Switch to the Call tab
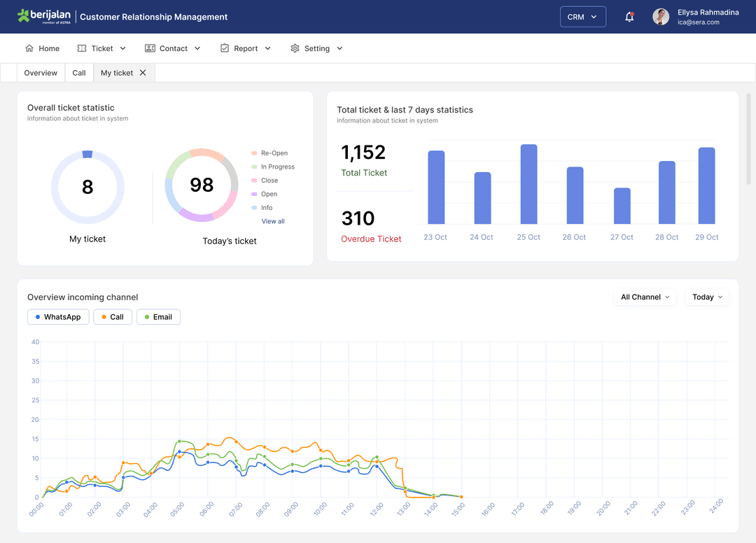Viewport: 756px width, 543px height. [x=79, y=73]
